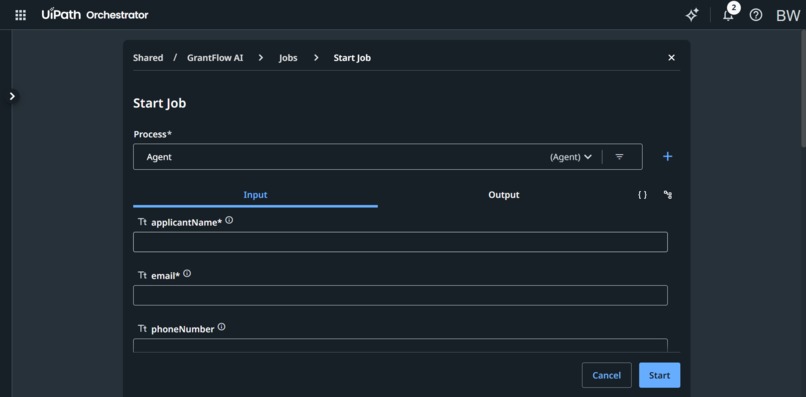The image size is (806, 397).
Task: Show info for email field
Action: (x=187, y=274)
